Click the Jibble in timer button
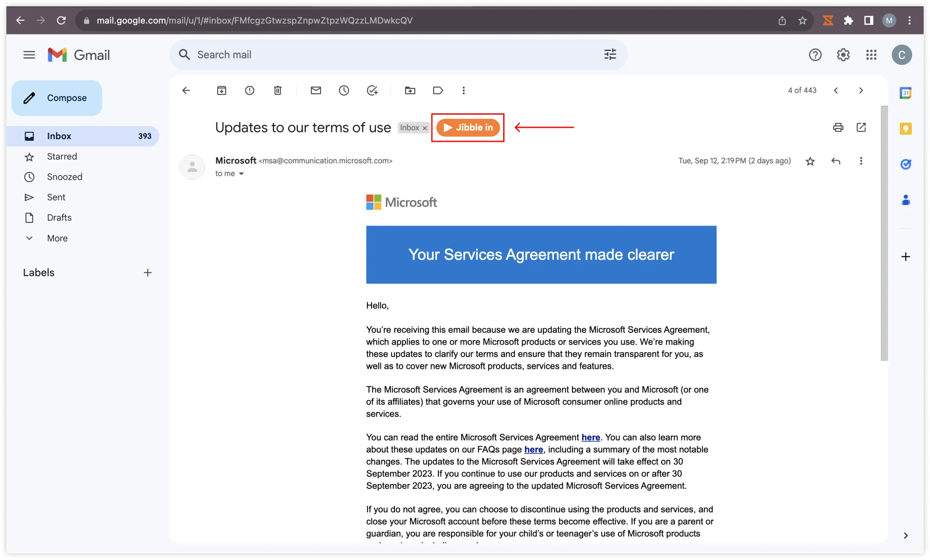Image resolution: width=930 pixels, height=560 pixels. coord(468,127)
